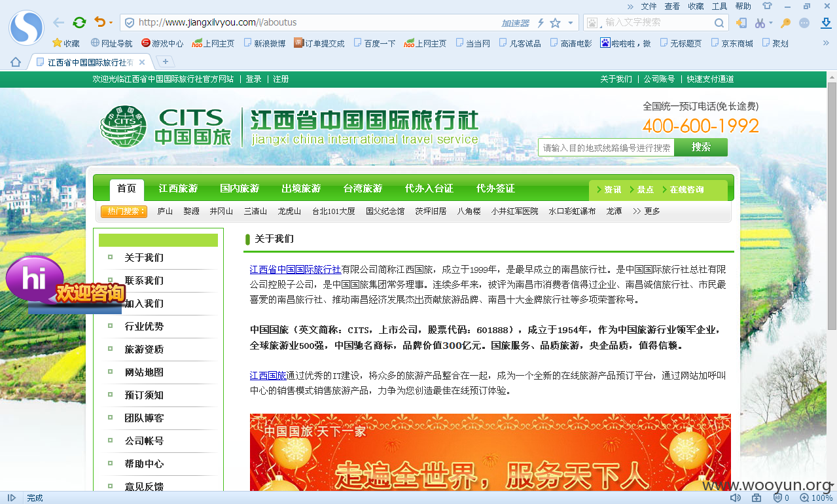Click the 庐山 hot search link
Viewport: 837px width, 504px height.
click(165, 211)
